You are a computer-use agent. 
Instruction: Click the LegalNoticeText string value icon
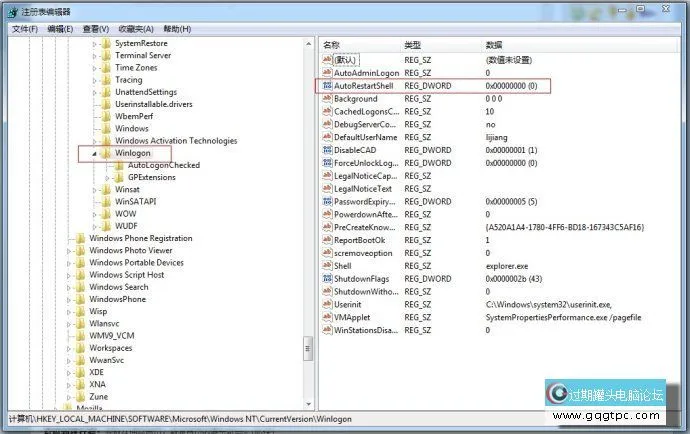click(327, 189)
